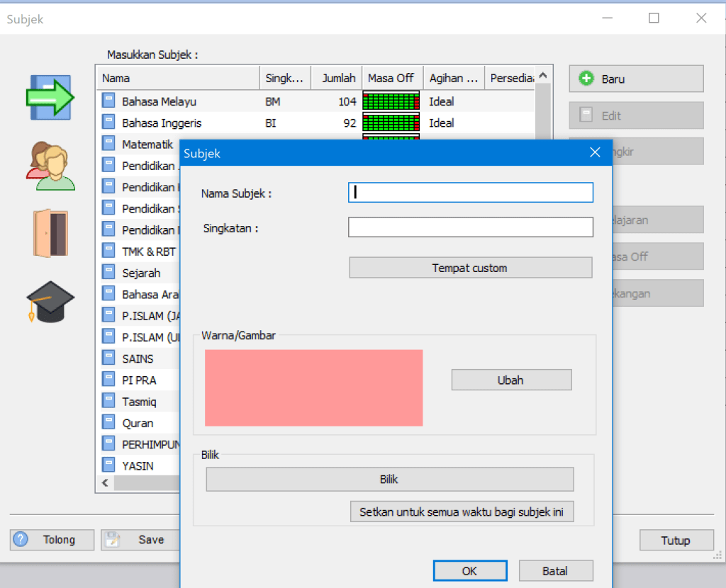Click the Nama Subjek text field
726x588 pixels.
click(x=470, y=192)
